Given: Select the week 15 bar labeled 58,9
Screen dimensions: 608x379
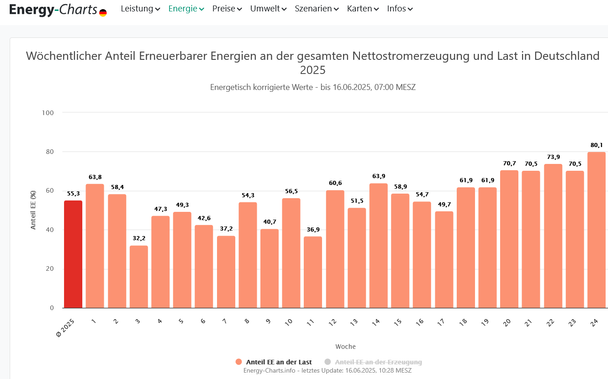Looking at the screenshot, I should point(400,251).
